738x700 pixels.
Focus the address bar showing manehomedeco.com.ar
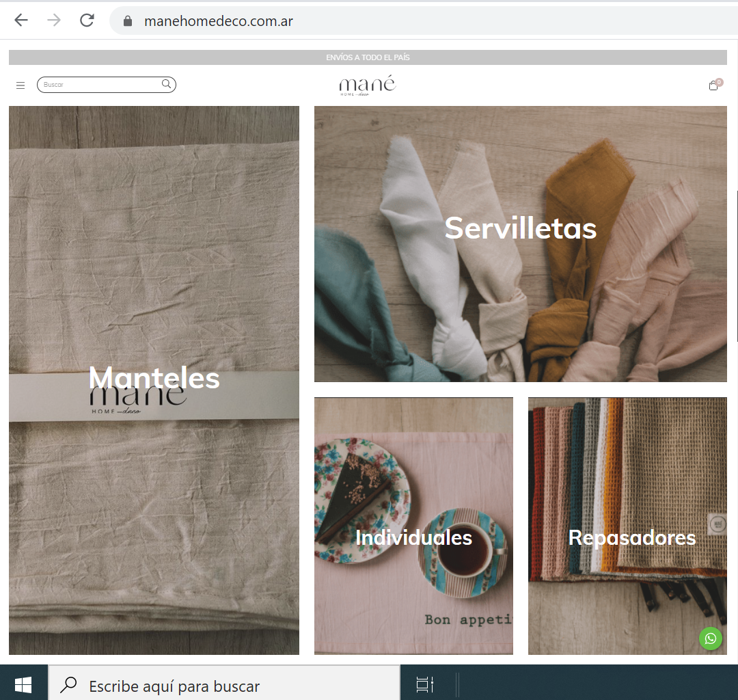342,21
